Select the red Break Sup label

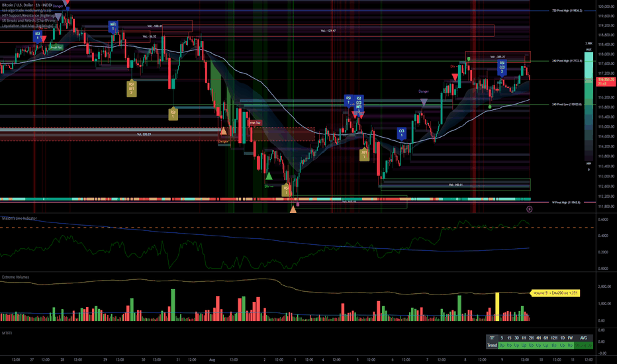(x=255, y=123)
